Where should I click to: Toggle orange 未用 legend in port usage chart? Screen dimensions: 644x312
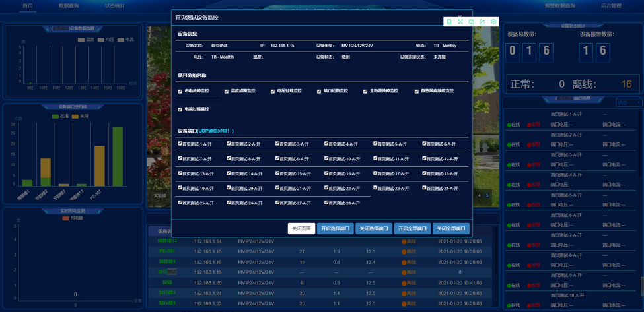pyautogui.click(x=80, y=117)
